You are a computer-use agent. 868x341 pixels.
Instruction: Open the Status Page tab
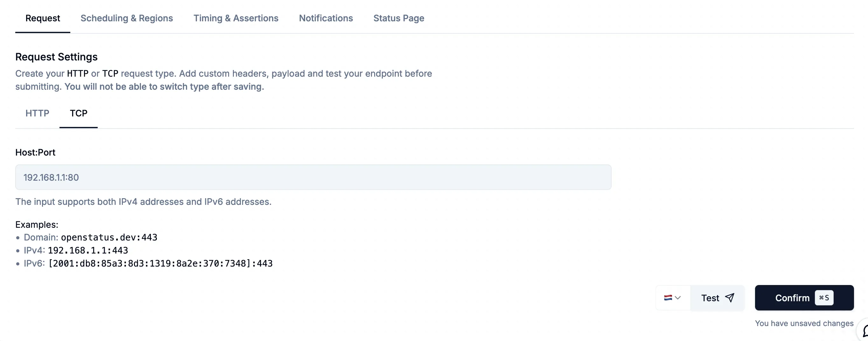[x=398, y=18]
